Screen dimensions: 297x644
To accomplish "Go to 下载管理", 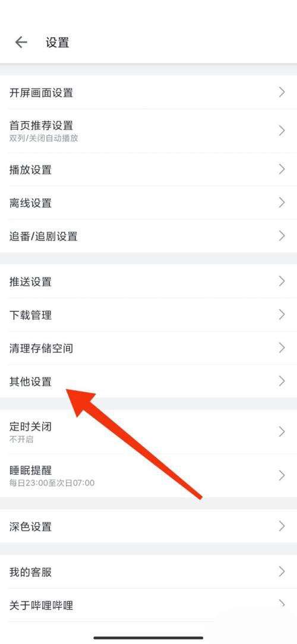I will tap(148, 315).
